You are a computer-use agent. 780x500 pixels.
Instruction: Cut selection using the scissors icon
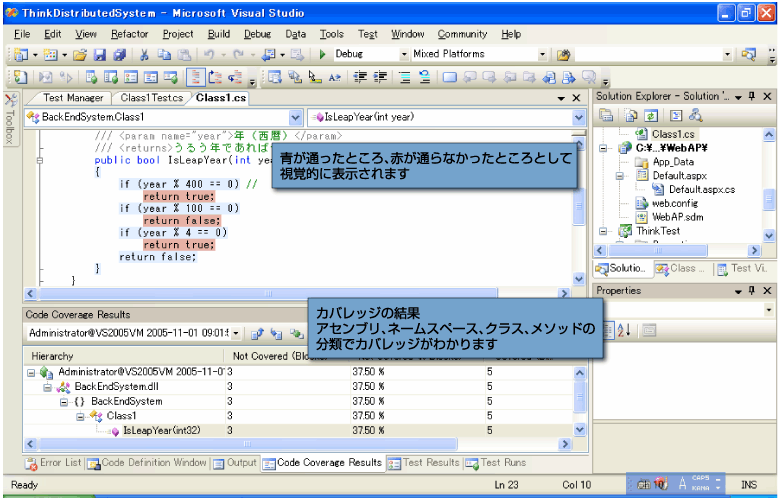144,54
